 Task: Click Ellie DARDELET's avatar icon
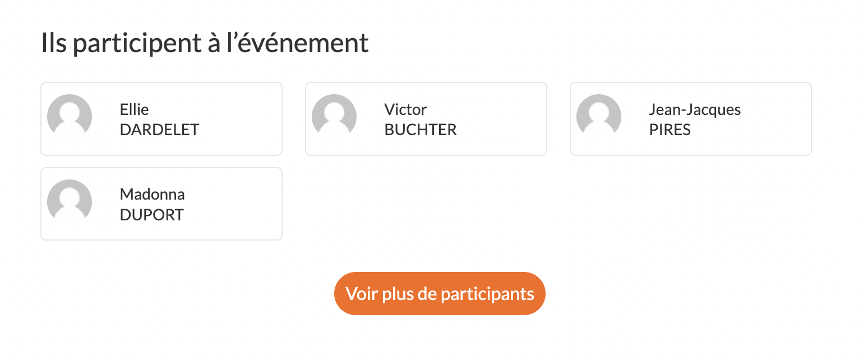point(70,116)
